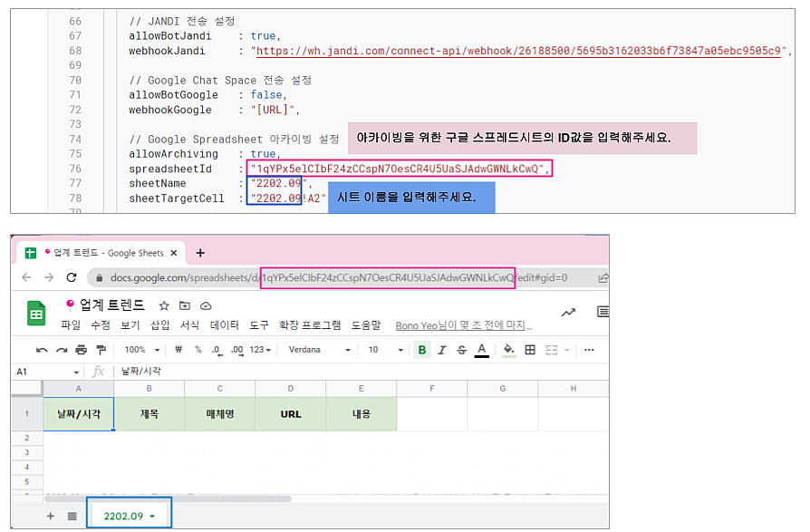Toggle italic formatting
This screenshot has width=810, height=532.
pyautogui.click(x=442, y=350)
